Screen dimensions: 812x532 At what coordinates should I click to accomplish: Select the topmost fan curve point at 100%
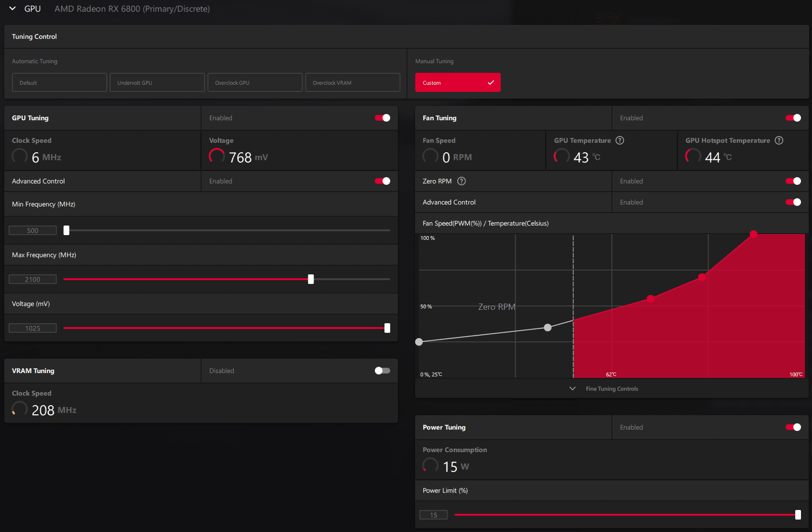754,234
